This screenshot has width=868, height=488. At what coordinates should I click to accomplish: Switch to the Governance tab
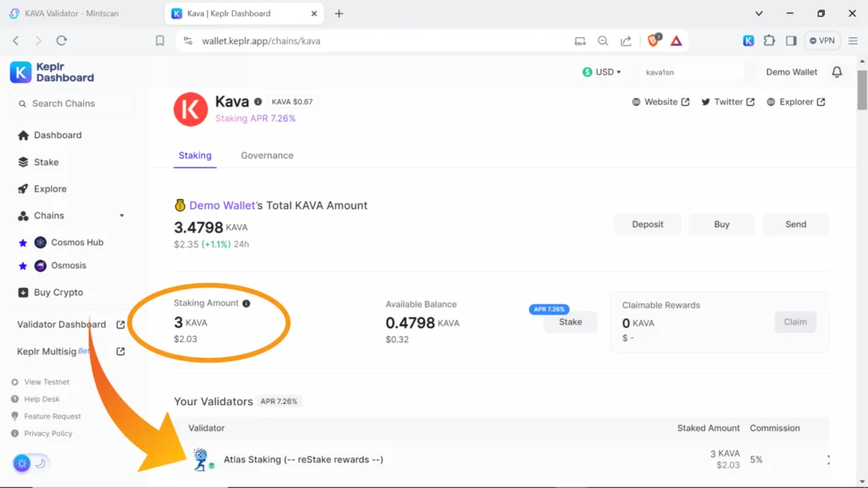(x=267, y=156)
